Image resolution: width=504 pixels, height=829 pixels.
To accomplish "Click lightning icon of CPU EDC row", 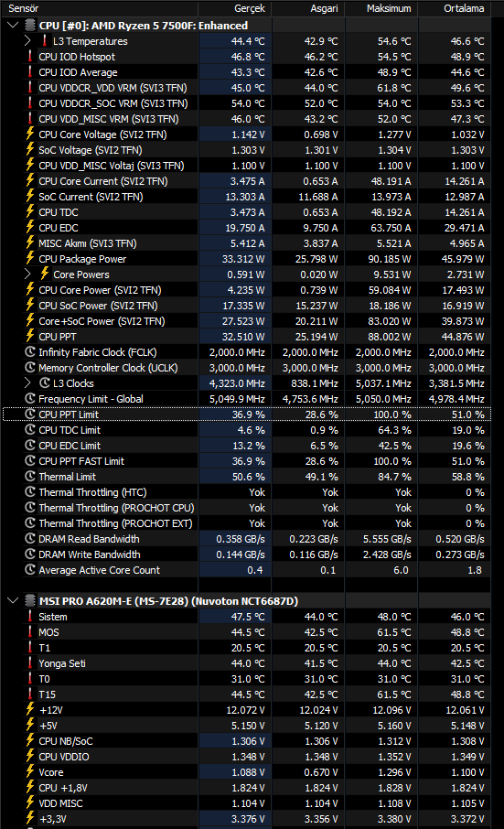I will [x=30, y=227].
